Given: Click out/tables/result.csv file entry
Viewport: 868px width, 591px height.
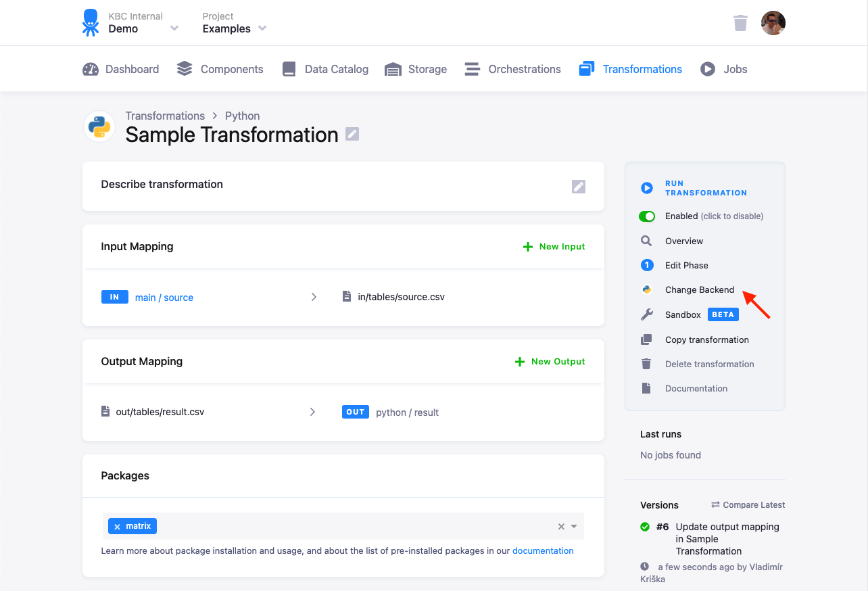Looking at the screenshot, I should pyautogui.click(x=153, y=411).
